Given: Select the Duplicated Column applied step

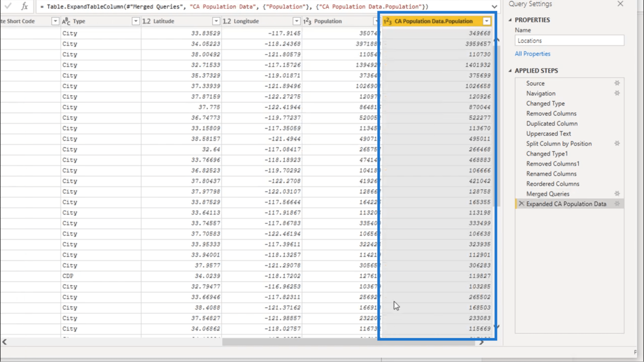Looking at the screenshot, I should point(552,123).
